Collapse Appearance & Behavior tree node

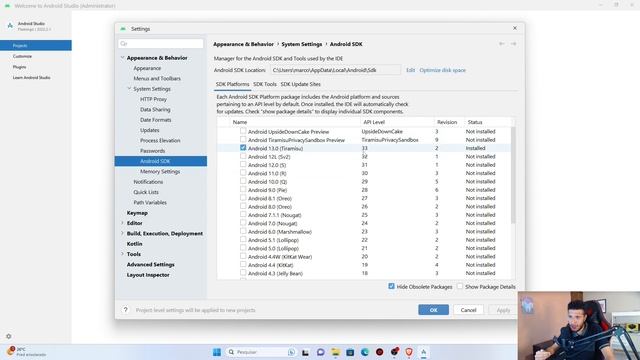(122, 58)
